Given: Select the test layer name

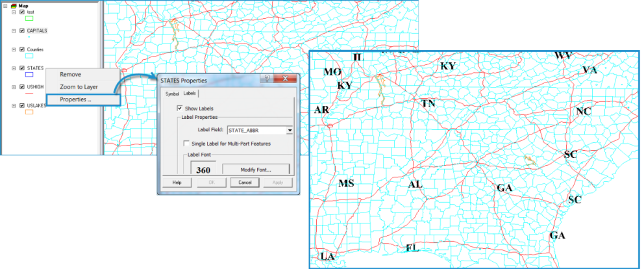Looking at the screenshot, I should point(31,12).
